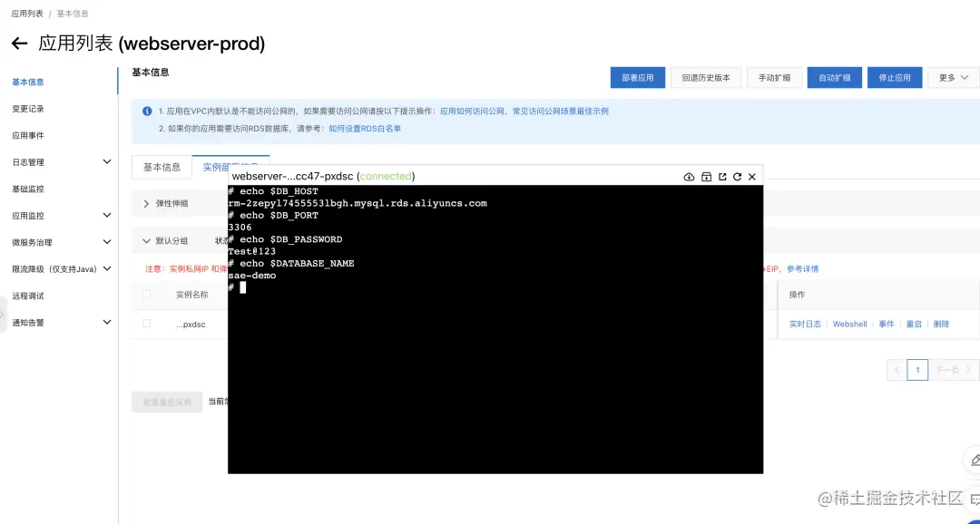Open 基础监控 in the left sidebar
This screenshot has height=524, width=980.
(x=28, y=189)
